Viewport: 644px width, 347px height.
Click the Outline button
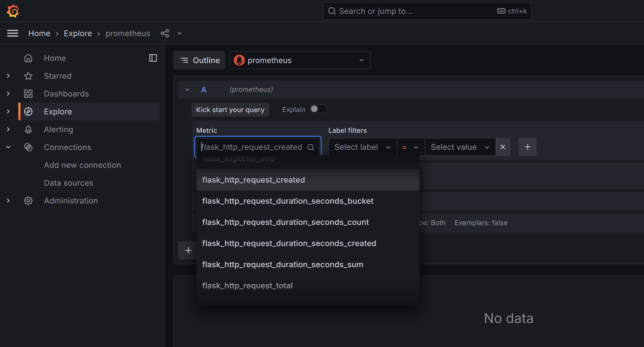click(199, 60)
